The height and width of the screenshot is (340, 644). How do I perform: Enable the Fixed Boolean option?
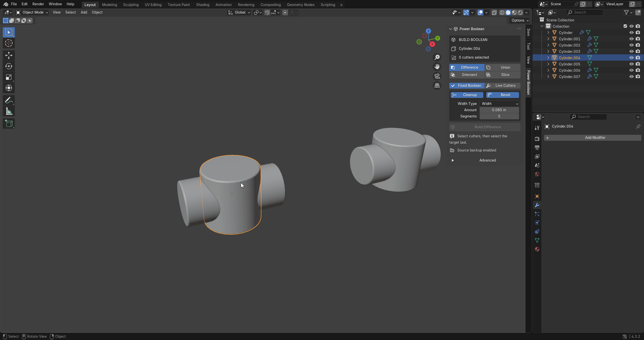(x=467, y=86)
